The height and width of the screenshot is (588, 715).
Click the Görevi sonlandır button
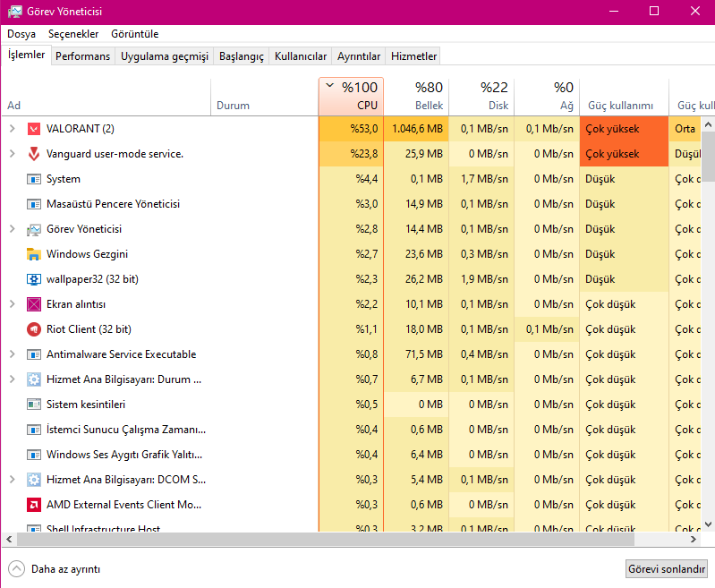pos(666,569)
